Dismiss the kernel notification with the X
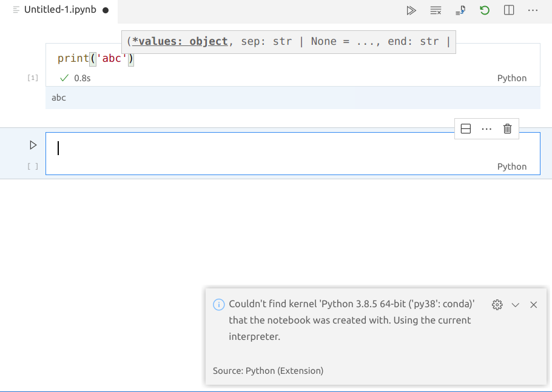Image resolution: width=552 pixels, height=392 pixels. 533,305
